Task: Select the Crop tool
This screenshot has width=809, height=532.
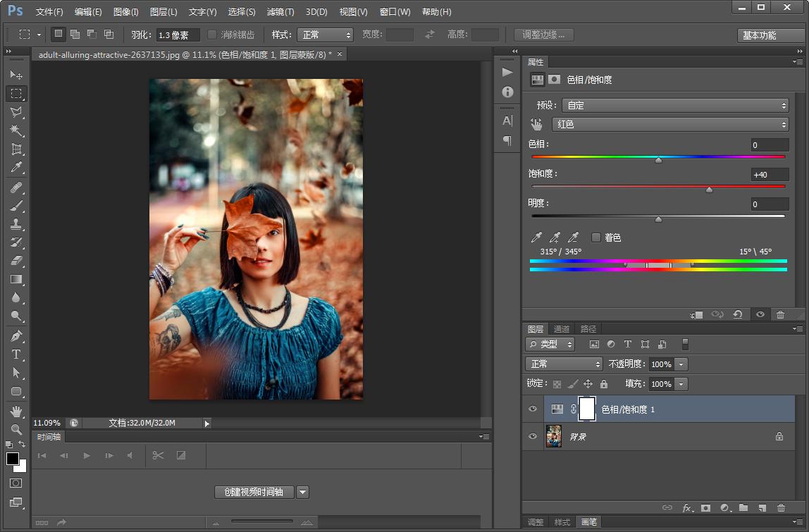Action: [16, 149]
